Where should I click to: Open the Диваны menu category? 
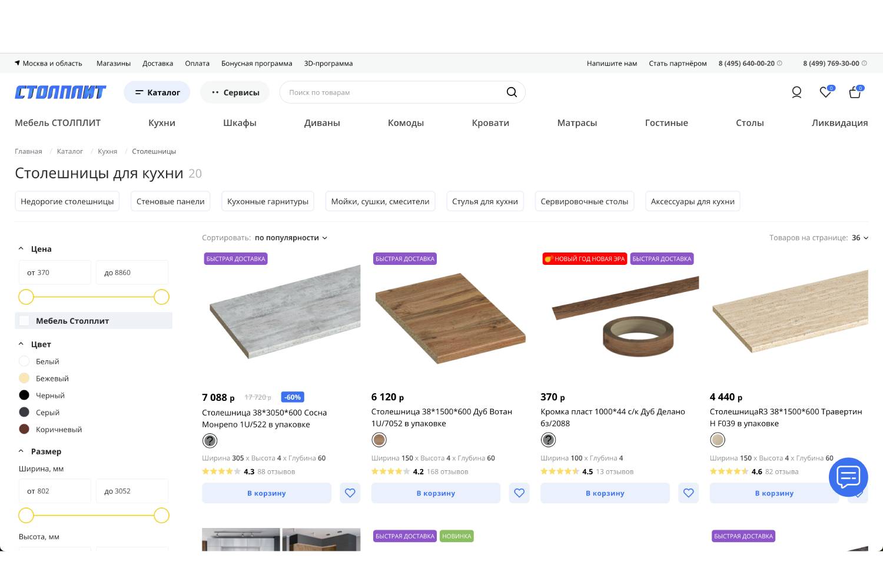click(x=322, y=123)
